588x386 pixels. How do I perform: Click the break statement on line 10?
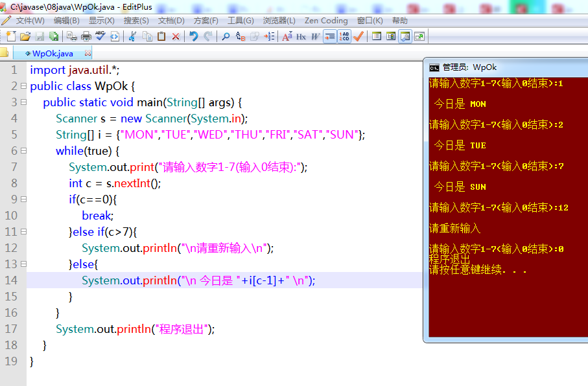coord(97,216)
